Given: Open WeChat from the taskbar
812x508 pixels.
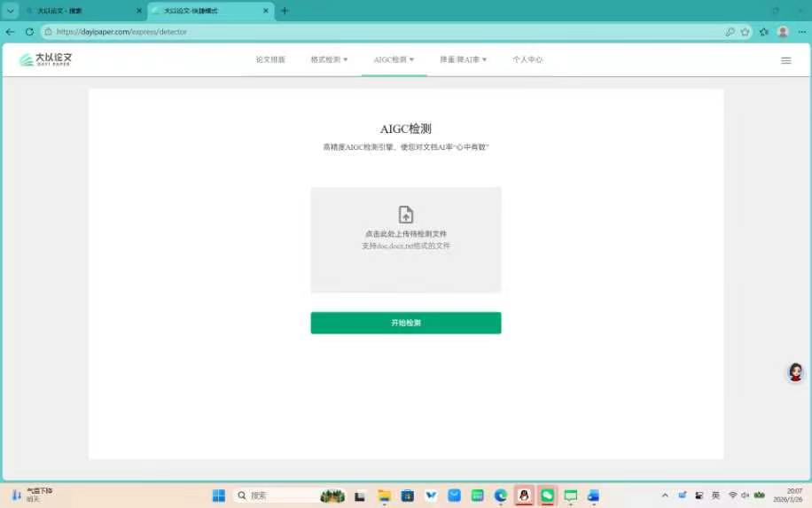Looking at the screenshot, I should tap(547, 496).
